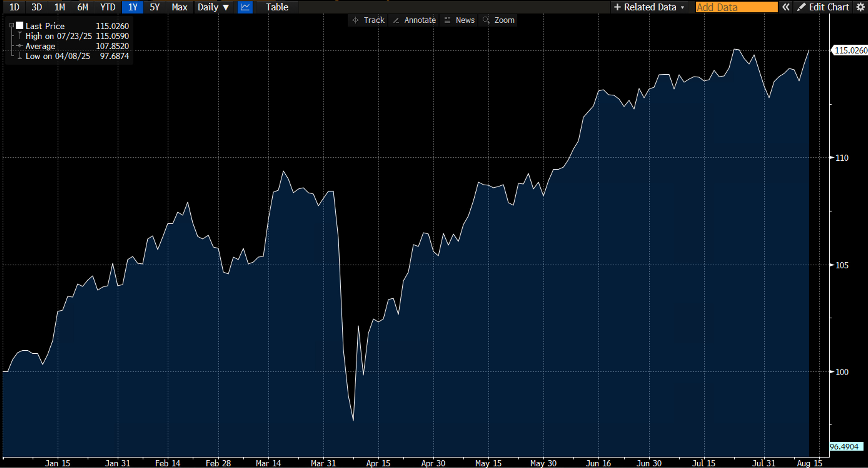Click the 1M range button
Screen dimensions: 868x468
pos(60,7)
